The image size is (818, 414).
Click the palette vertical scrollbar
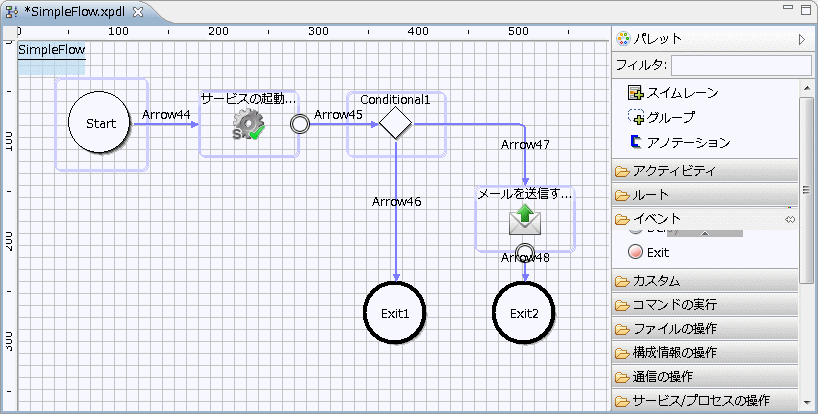point(806,190)
